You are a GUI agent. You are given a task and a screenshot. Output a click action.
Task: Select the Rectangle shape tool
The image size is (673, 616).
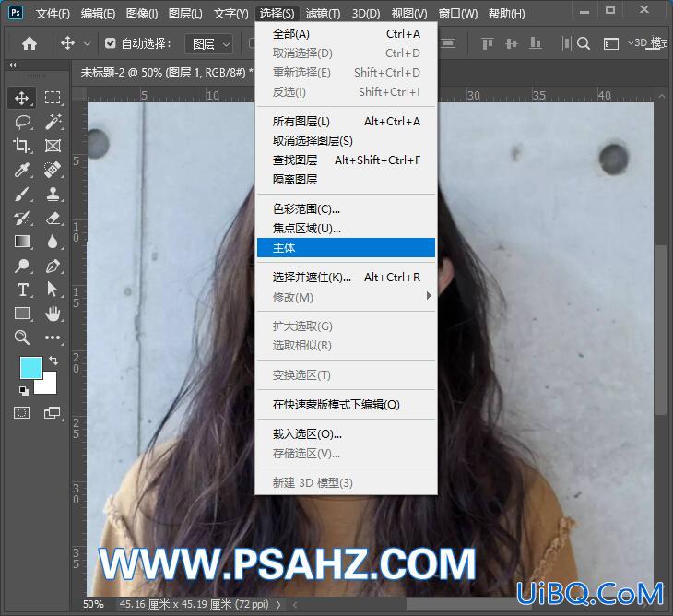(21, 314)
